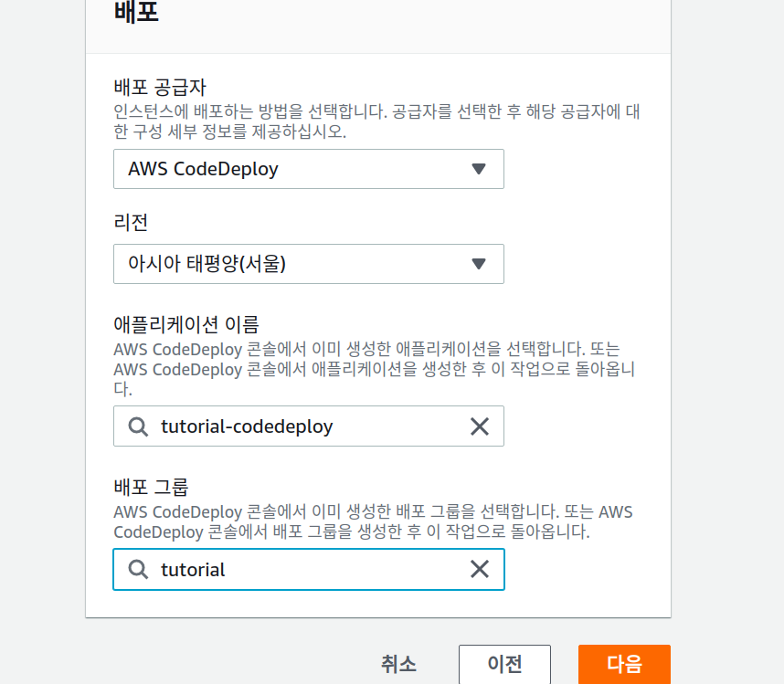
Task: Click the 애플리케이션 이름 label
Action: (186, 325)
